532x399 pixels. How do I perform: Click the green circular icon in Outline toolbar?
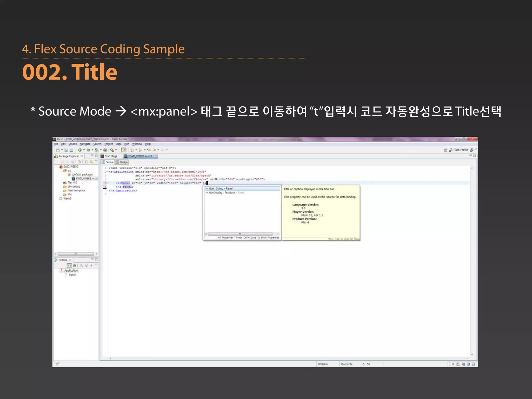pyautogui.click(x=75, y=265)
